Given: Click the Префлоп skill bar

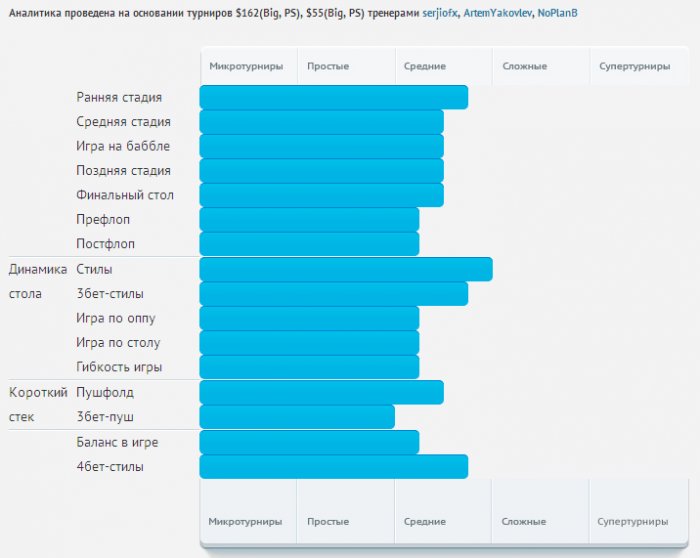Looking at the screenshot, I should tap(309, 219).
